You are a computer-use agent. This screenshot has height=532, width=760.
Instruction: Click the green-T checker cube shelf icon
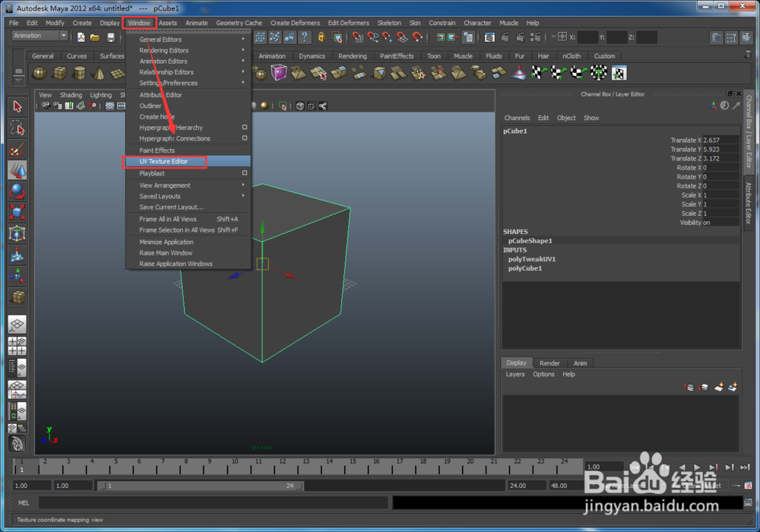pyautogui.click(x=599, y=73)
